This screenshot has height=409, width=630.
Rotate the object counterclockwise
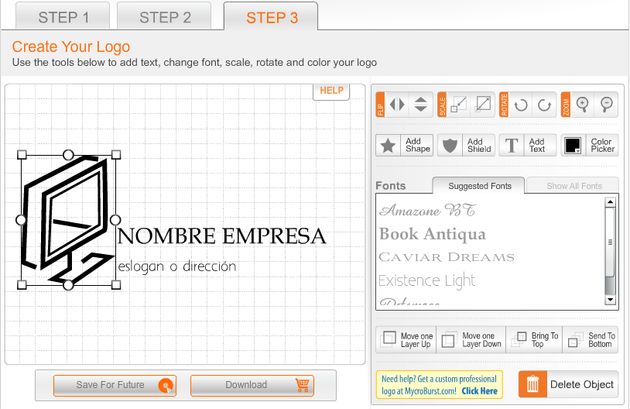521,104
